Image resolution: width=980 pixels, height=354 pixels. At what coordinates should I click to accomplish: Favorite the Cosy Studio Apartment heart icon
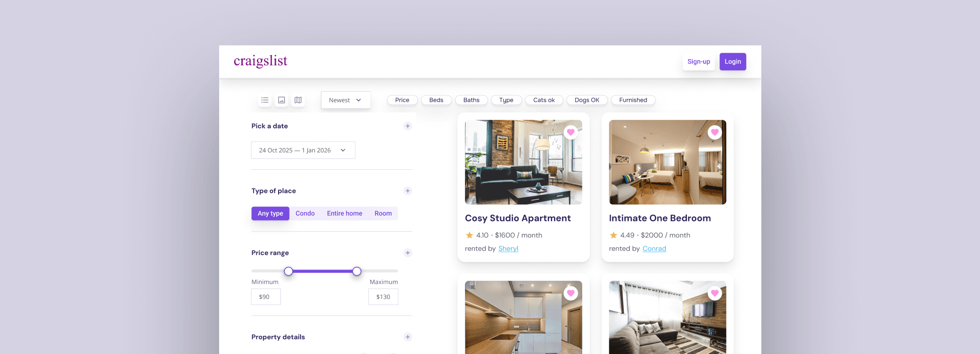pos(571,132)
